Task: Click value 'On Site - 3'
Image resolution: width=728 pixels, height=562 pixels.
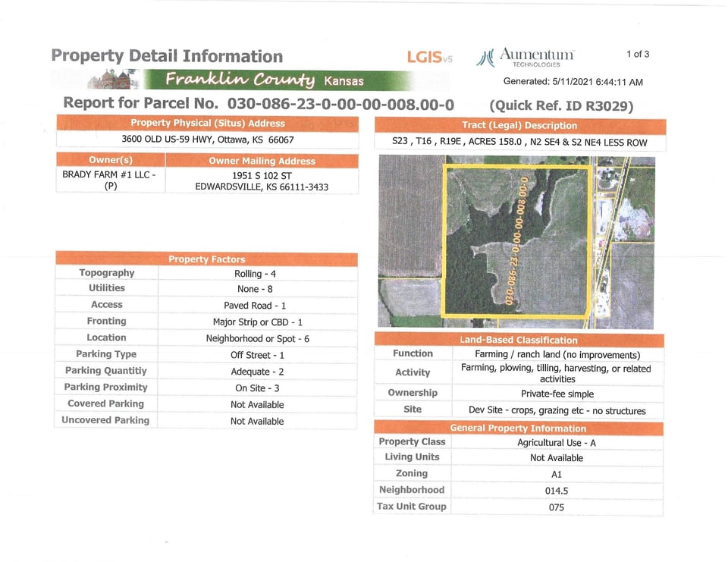Action: pyautogui.click(x=257, y=388)
